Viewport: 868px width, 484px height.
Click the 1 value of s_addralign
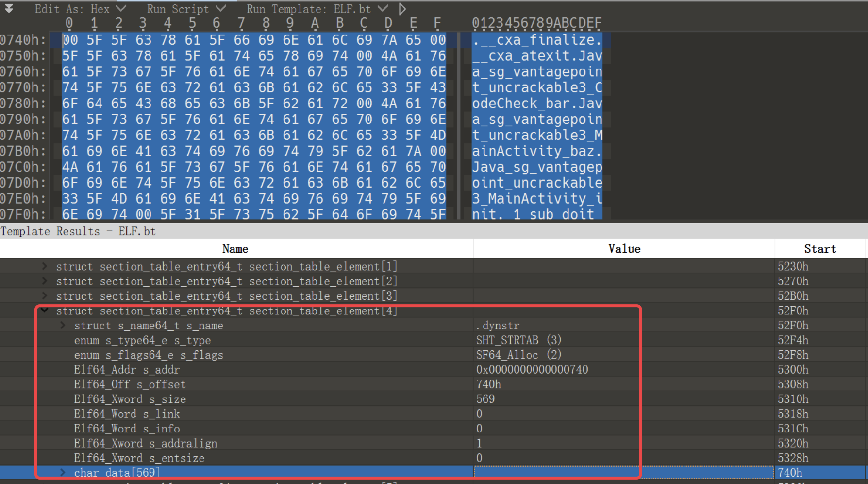tap(479, 443)
